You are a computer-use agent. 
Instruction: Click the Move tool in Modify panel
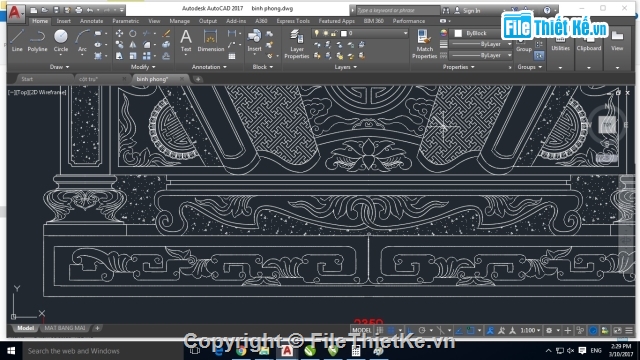[119, 33]
